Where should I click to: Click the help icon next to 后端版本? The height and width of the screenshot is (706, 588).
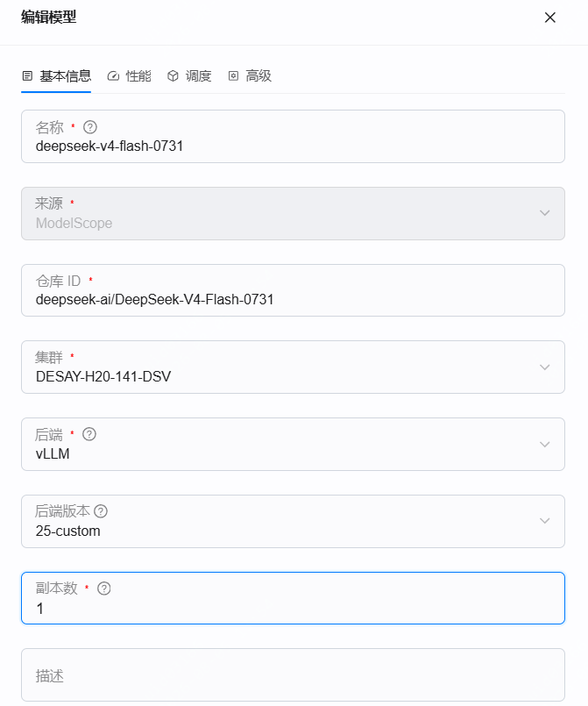tap(101, 511)
